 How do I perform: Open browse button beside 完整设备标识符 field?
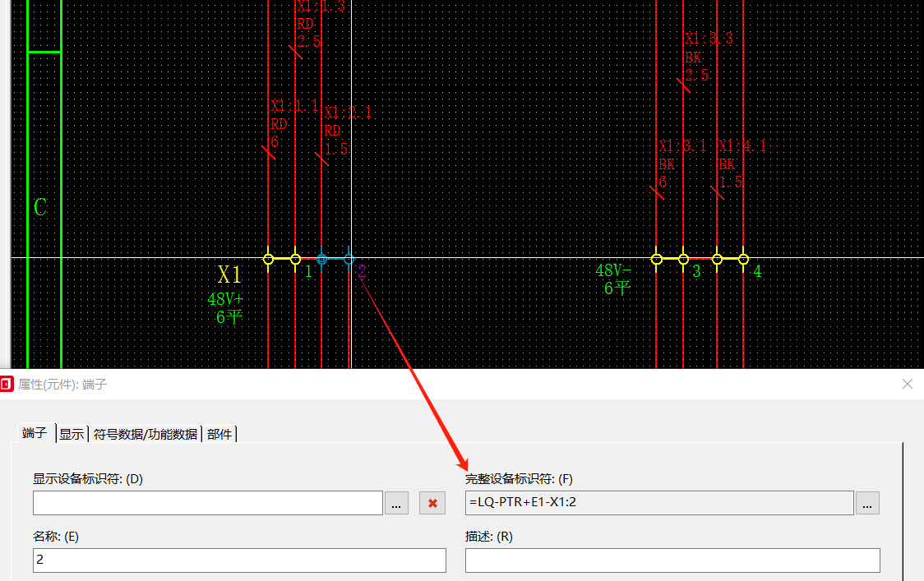(x=867, y=503)
